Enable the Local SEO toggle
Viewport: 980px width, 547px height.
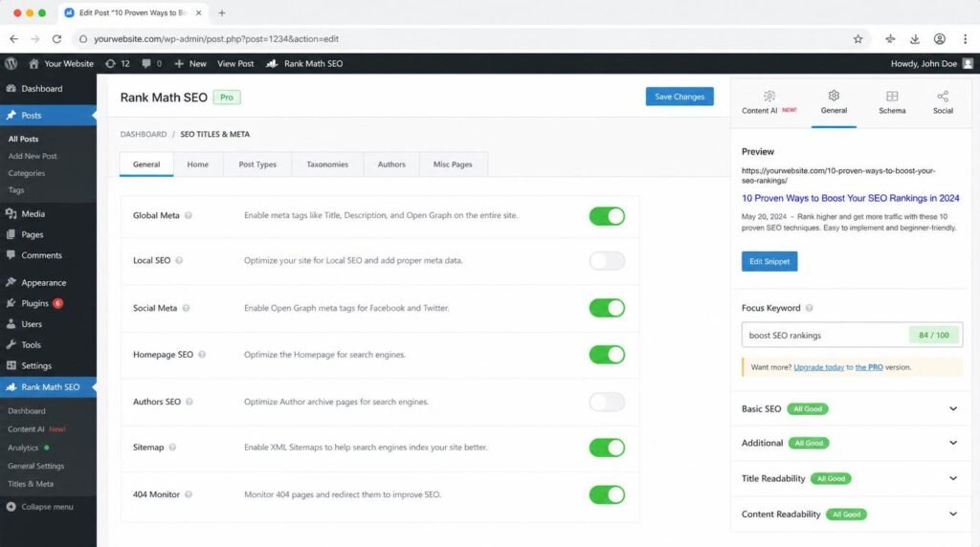coord(607,260)
